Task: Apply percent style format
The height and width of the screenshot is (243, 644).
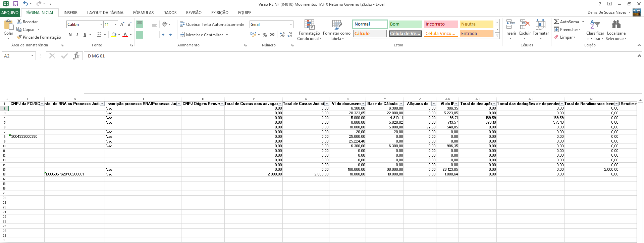Action: (x=265, y=35)
